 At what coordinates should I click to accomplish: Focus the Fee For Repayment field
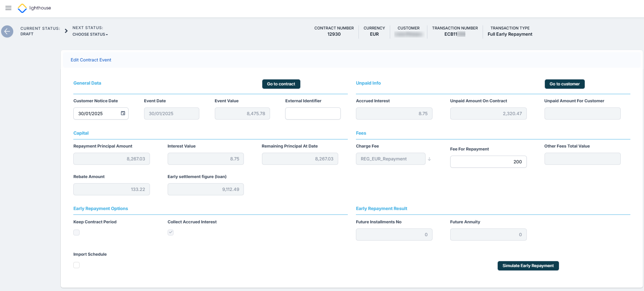488,162
